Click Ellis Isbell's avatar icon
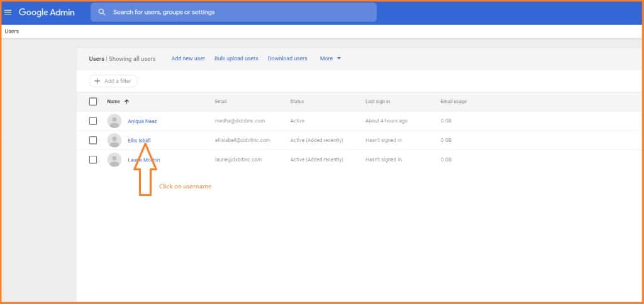Viewport: 644px width, 304px height. [x=114, y=140]
